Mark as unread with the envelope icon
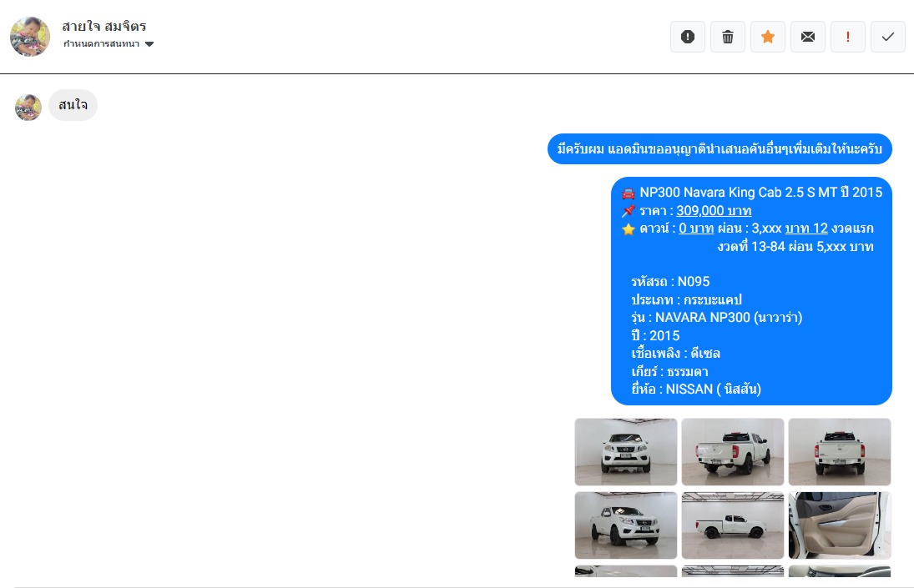914x588 pixels. (x=808, y=37)
